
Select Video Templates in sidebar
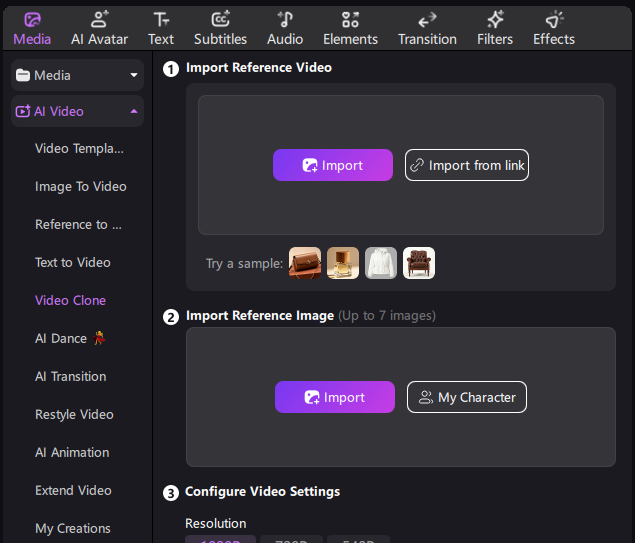(x=79, y=149)
